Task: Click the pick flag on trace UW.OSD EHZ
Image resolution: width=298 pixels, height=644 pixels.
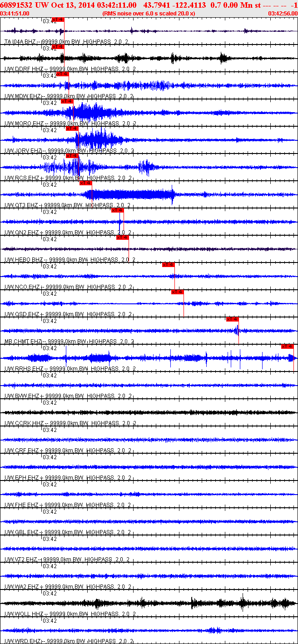Action: click(178, 292)
